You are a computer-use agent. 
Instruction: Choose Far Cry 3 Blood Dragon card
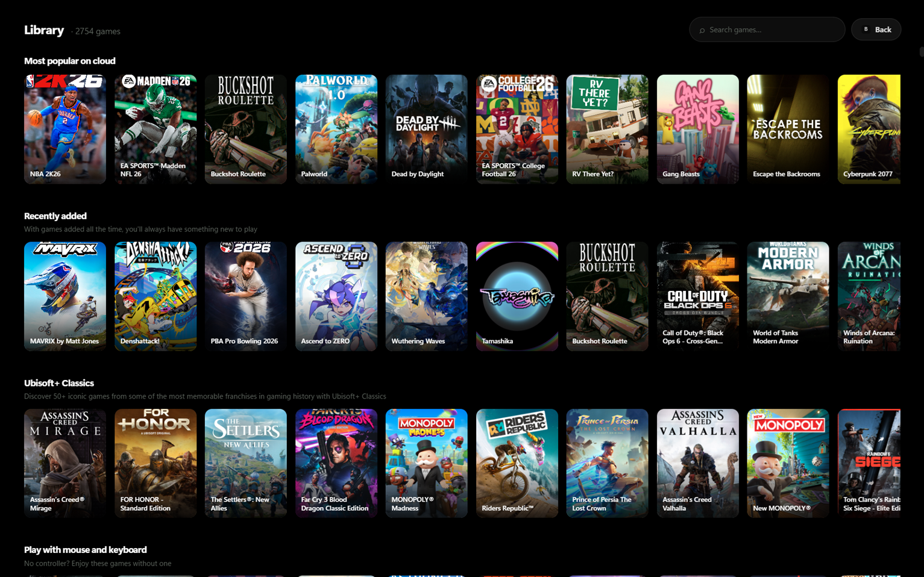pos(336,463)
